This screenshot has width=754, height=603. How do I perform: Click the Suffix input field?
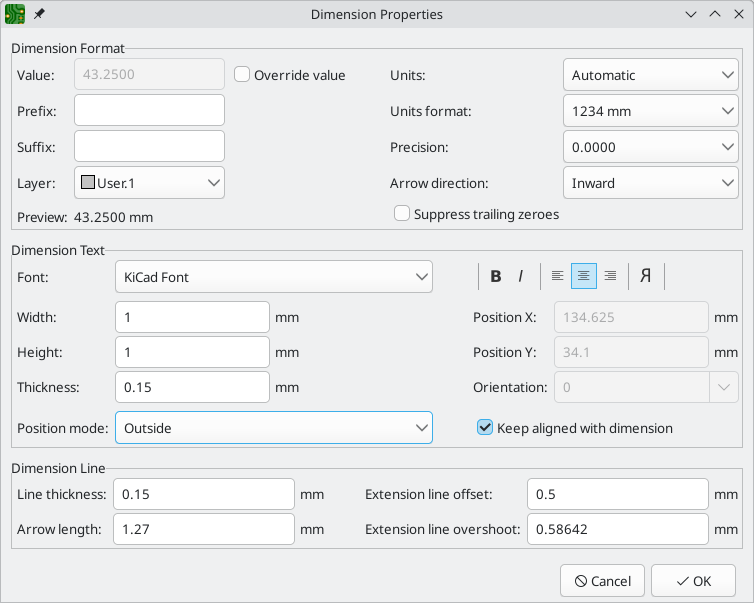149,146
